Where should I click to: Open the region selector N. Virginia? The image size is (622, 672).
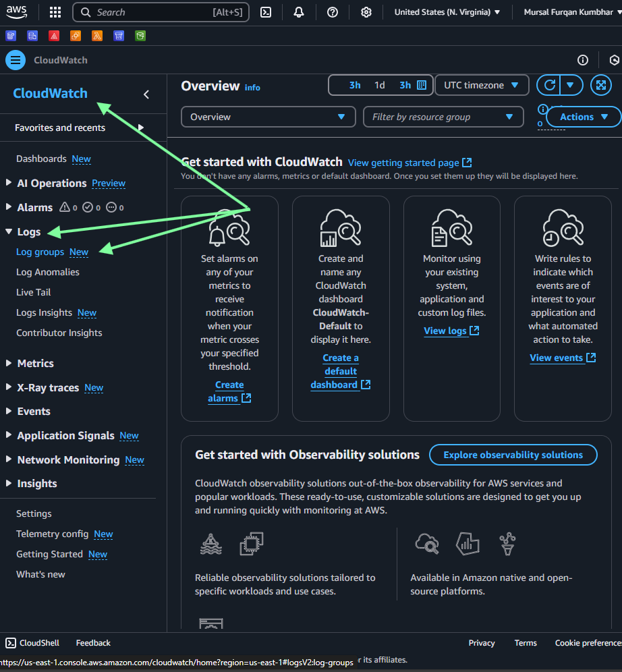pyautogui.click(x=447, y=12)
